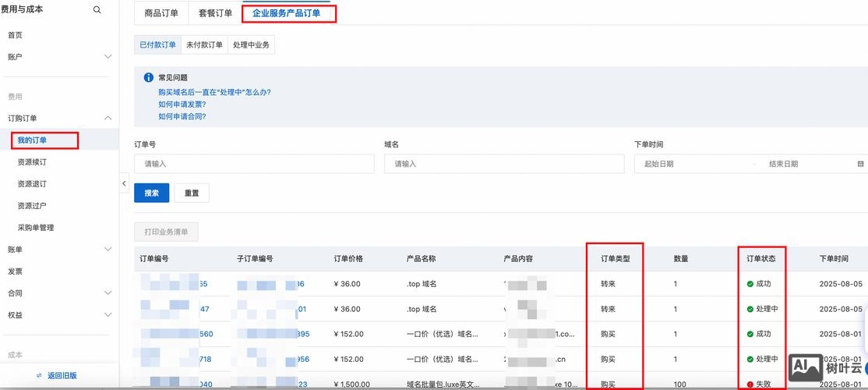Click the 子订单编号 column header
Image resolution: width=868 pixels, height=390 pixels.
pos(256,259)
